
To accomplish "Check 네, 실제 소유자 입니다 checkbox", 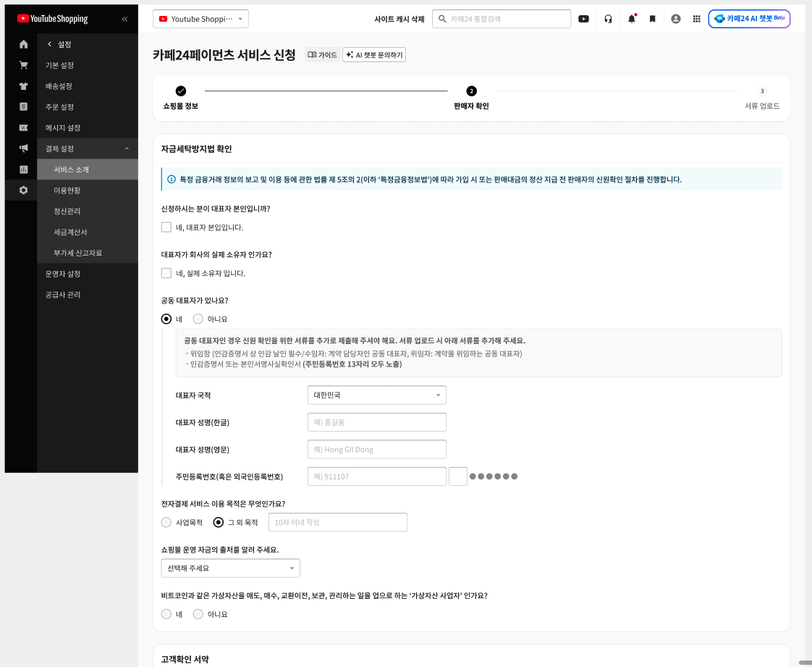I will (166, 272).
